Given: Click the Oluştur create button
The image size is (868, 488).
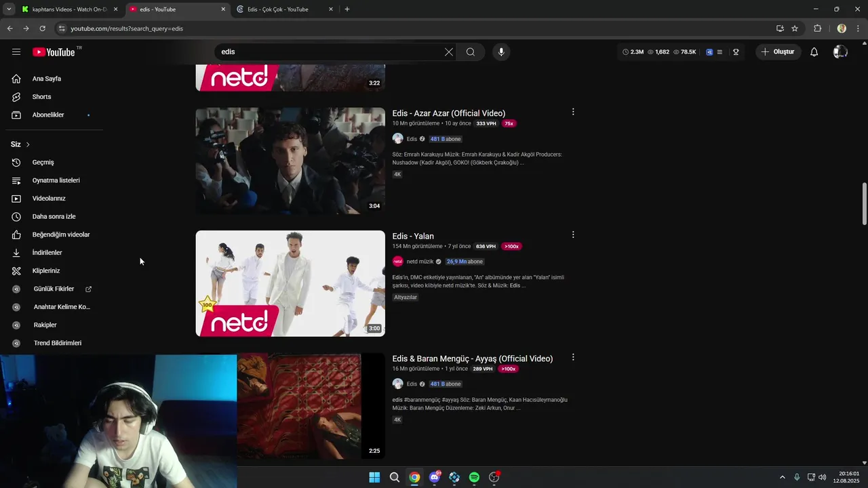Looking at the screenshot, I should (778, 52).
